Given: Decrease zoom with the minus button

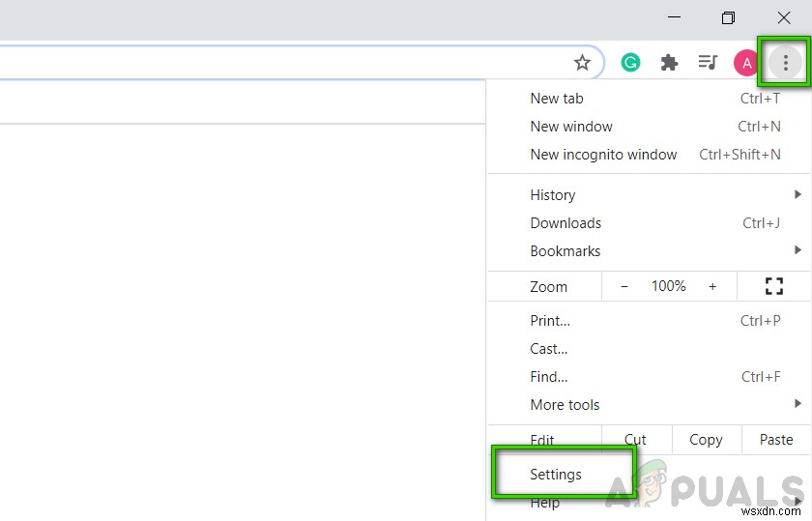Looking at the screenshot, I should (624, 286).
